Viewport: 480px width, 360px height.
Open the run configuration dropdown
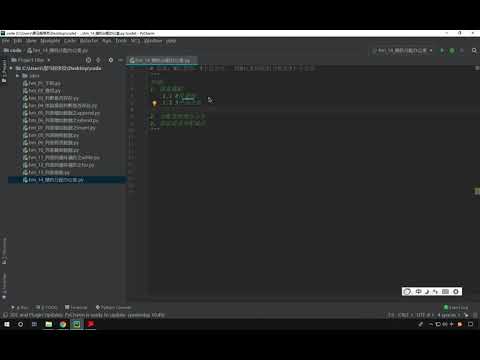click(x=402, y=51)
